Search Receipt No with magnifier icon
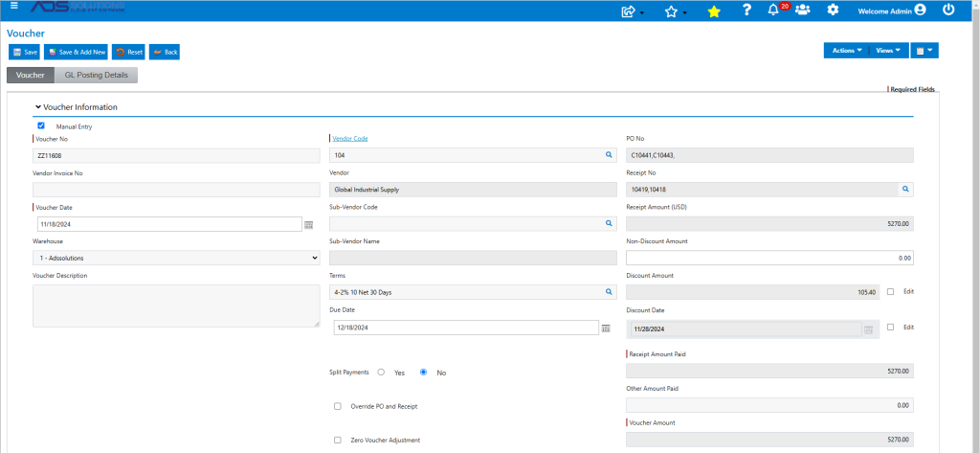This screenshot has width=980, height=453. [x=904, y=189]
